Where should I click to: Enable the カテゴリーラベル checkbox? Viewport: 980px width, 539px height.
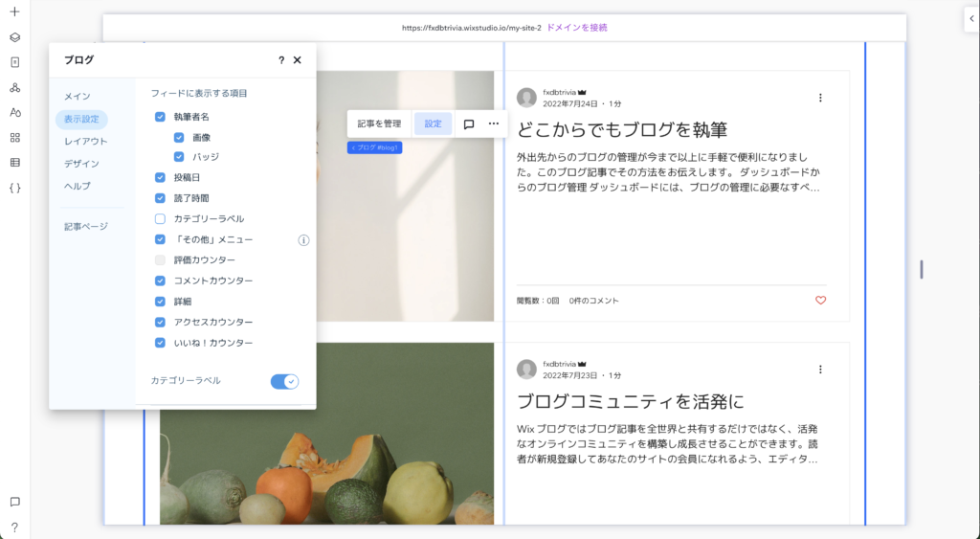pos(160,219)
